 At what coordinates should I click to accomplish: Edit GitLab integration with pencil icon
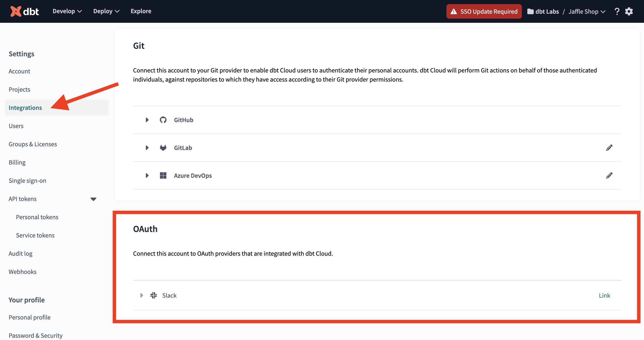coord(609,148)
